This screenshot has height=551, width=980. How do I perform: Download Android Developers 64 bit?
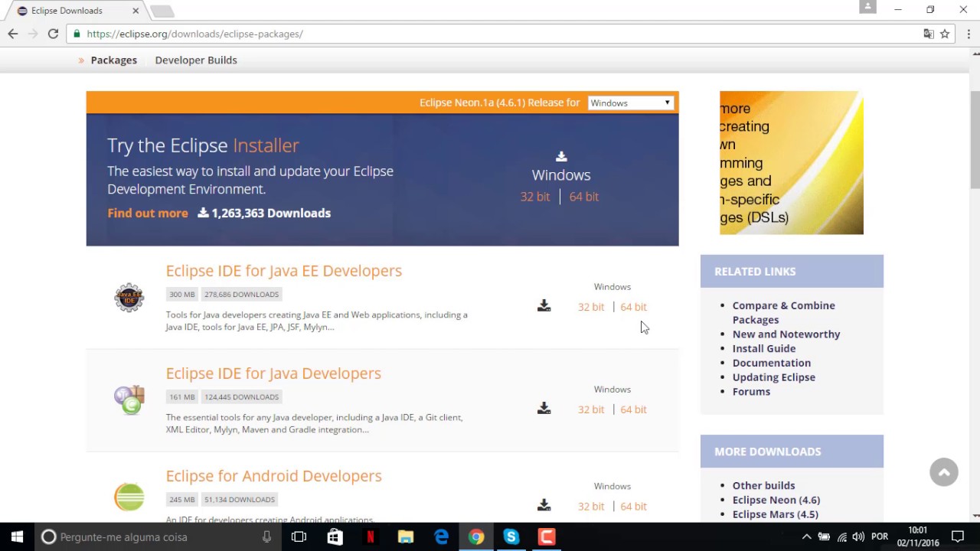[x=633, y=506]
